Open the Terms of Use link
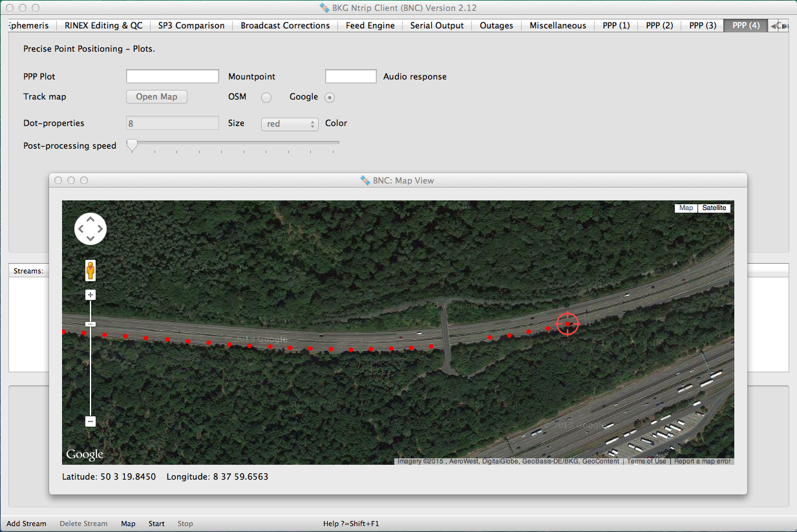Screen dimensions: 797x532 (x=646, y=462)
